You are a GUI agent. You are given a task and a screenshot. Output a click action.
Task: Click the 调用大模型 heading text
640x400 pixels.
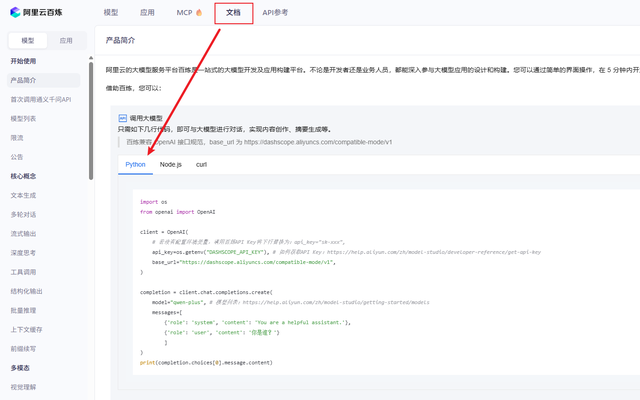pos(146,118)
